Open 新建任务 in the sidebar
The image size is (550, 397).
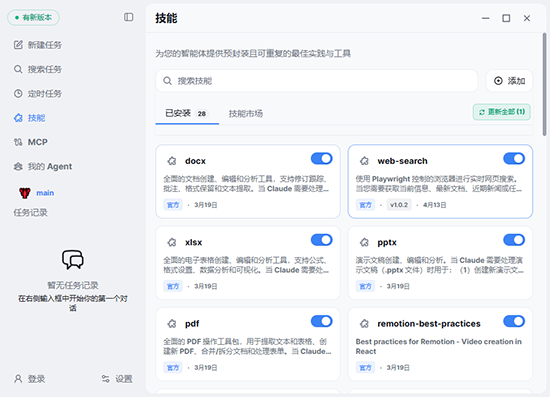(45, 45)
